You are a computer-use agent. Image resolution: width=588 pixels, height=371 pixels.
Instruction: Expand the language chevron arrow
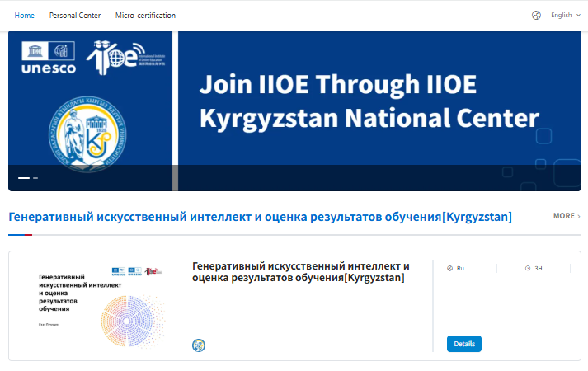tap(578, 15)
